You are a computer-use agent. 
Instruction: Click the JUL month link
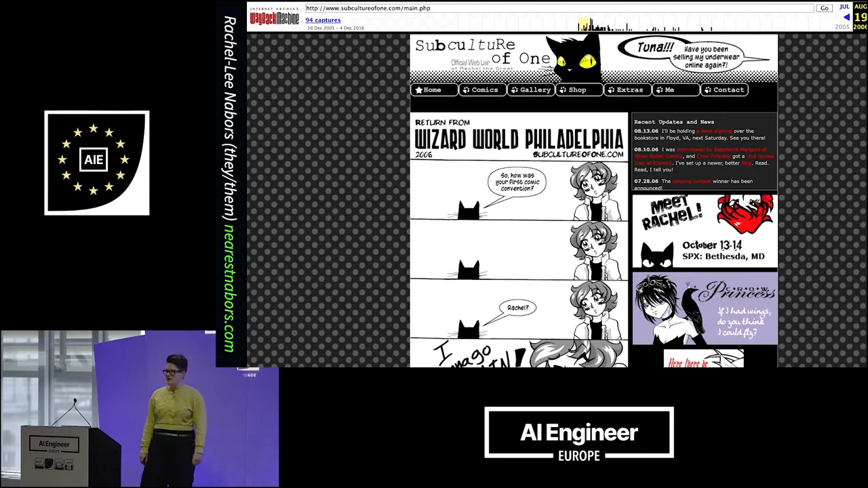click(x=844, y=7)
